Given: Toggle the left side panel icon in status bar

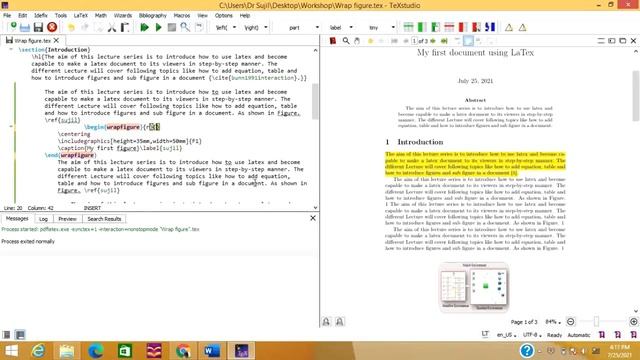Looking at the screenshot, I should [6, 335].
